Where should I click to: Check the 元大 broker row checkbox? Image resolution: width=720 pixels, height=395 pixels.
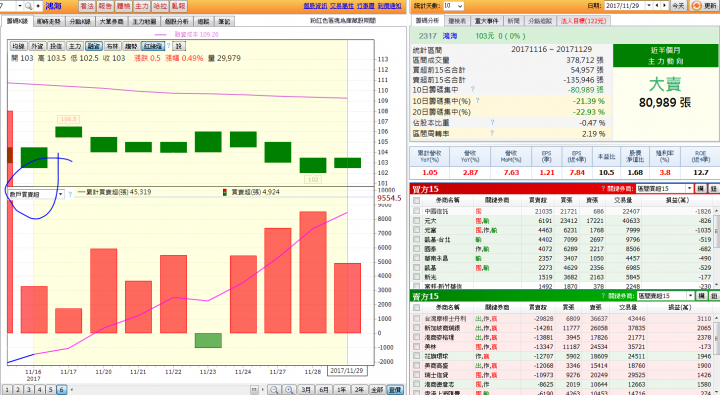pos(416,220)
